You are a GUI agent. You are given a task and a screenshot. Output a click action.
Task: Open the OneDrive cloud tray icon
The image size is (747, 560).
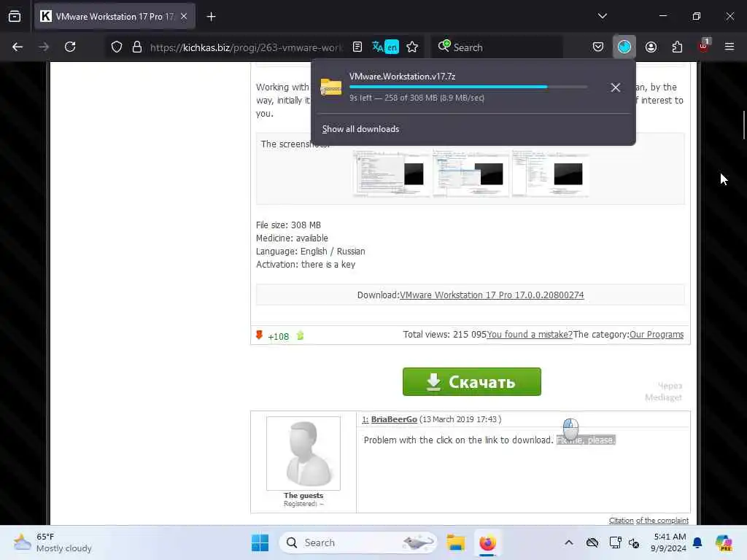(592, 542)
